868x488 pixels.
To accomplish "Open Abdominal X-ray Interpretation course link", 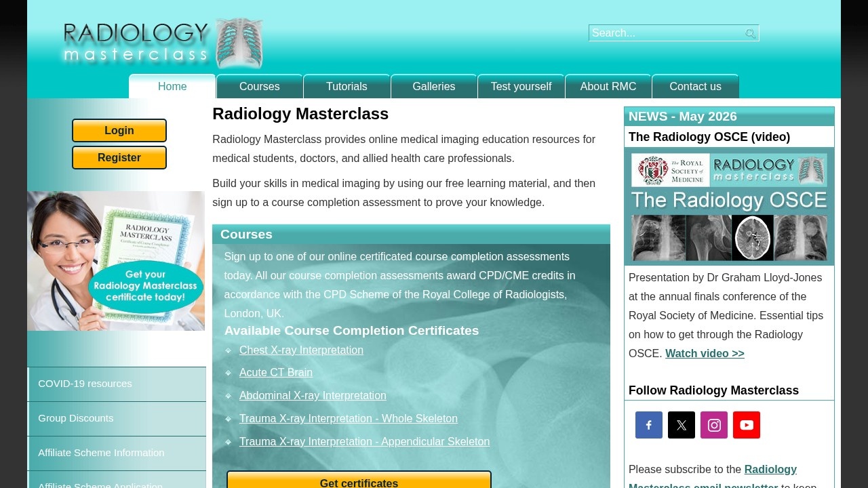I will 313,396.
